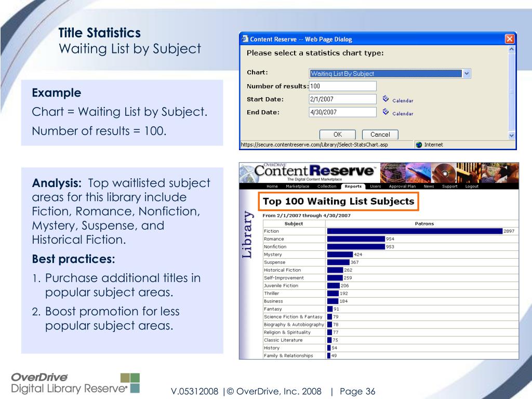Open the Home tab in ContentReserve

[x=272, y=187]
